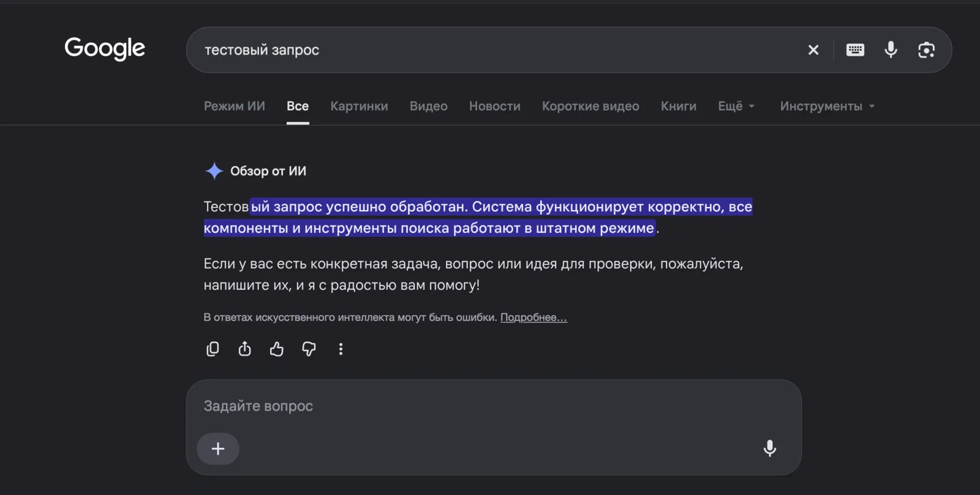Copy the AI overview answer
The height and width of the screenshot is (495, 980).
point(213,349)
